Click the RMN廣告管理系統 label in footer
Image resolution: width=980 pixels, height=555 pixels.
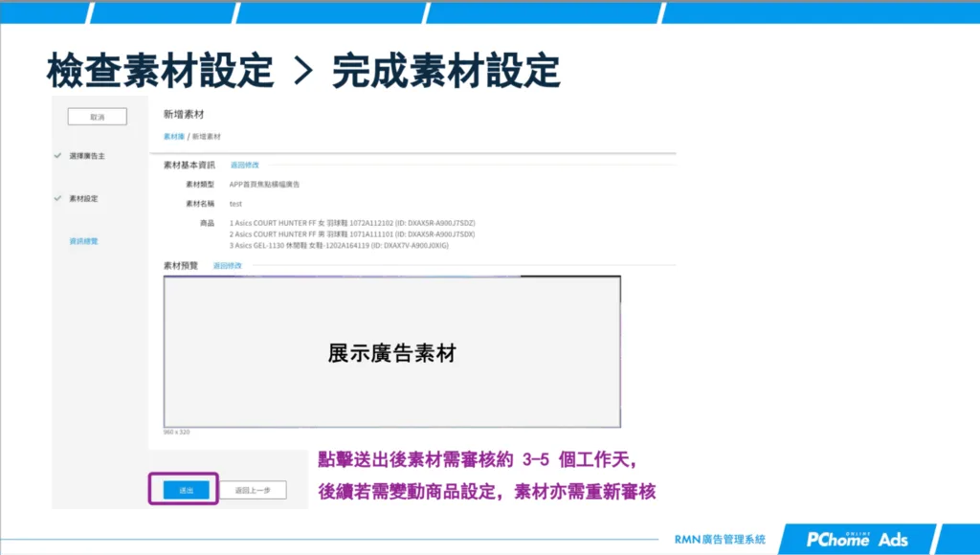(x=720, y=537)
